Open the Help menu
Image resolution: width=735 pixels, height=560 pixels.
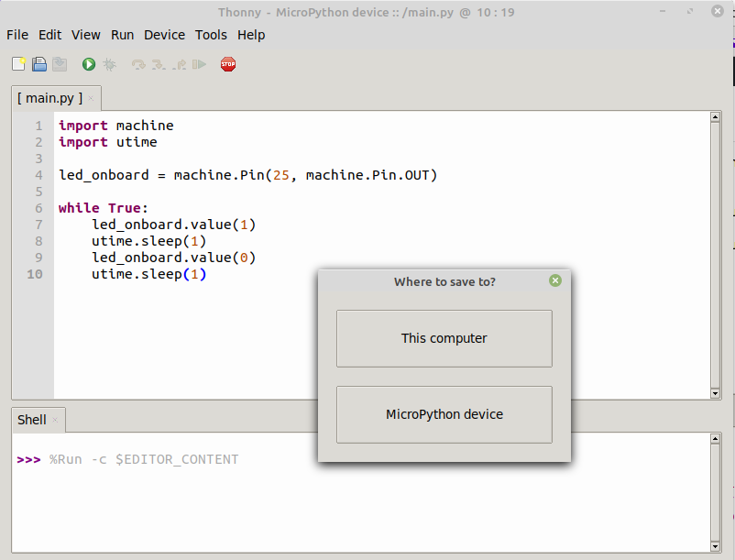coord(251,35)
